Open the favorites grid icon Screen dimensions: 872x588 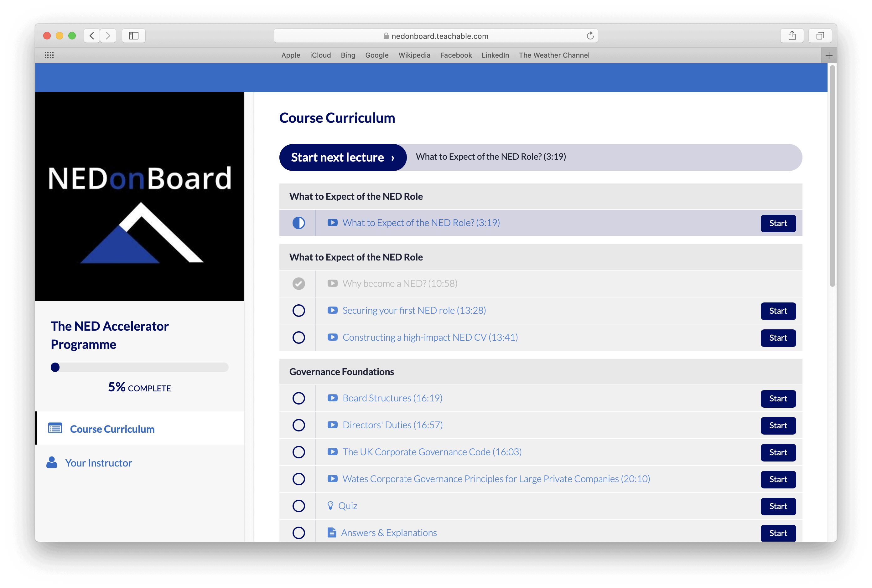49,55
